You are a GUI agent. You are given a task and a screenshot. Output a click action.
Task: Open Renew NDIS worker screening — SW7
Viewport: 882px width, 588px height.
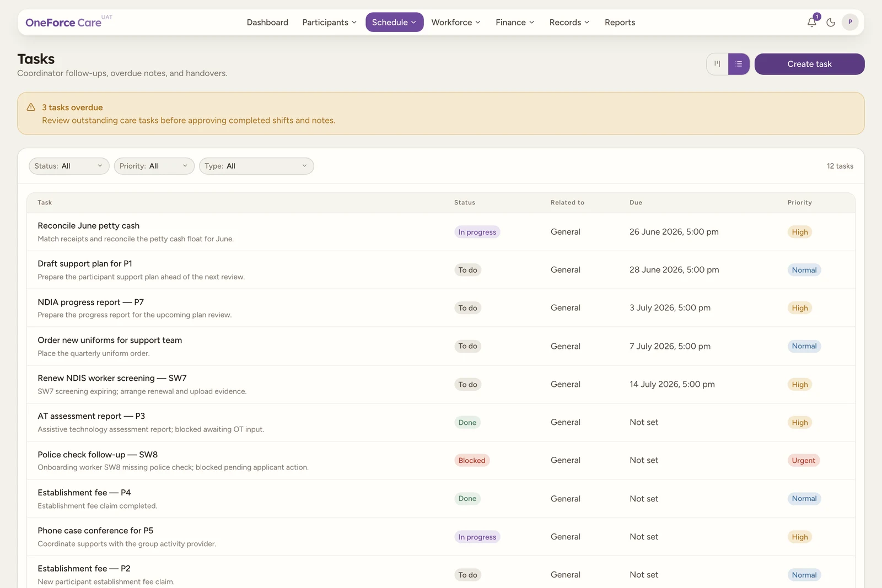click(x=112, y=378)
